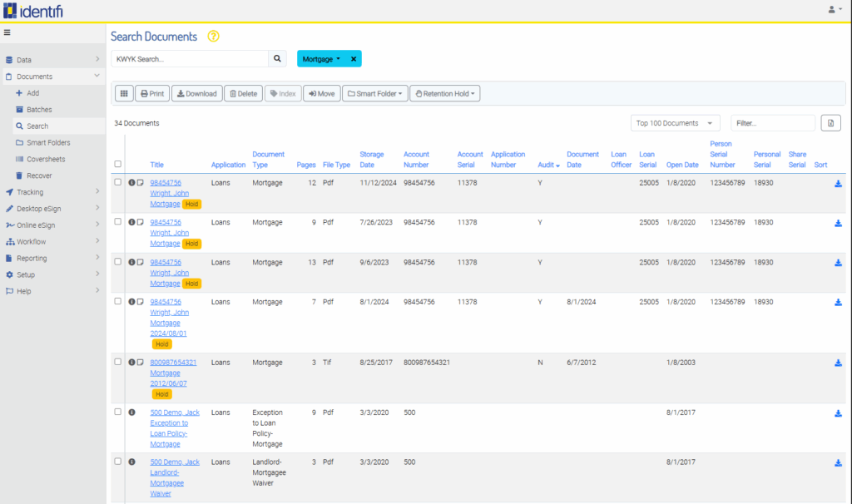Check the box for the 11/12/2024 document
Image resolution: width=852 pixels, height=504 pixels.
[118, 182]
